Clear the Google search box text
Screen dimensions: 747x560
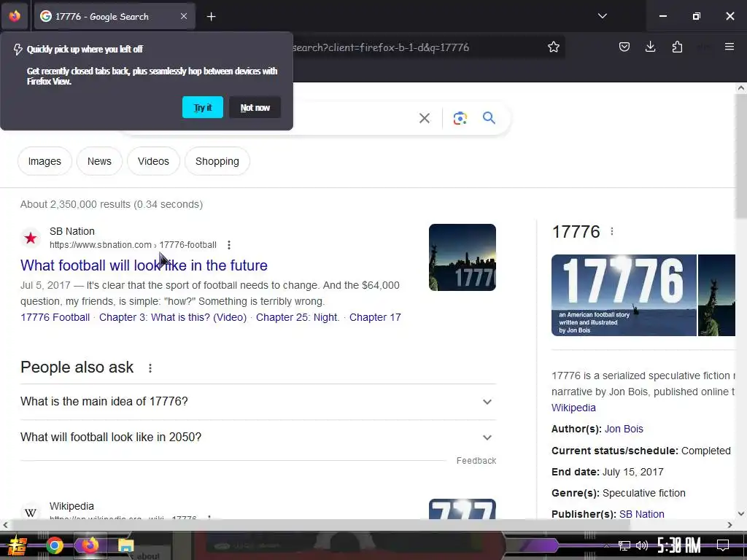(425, 118)
